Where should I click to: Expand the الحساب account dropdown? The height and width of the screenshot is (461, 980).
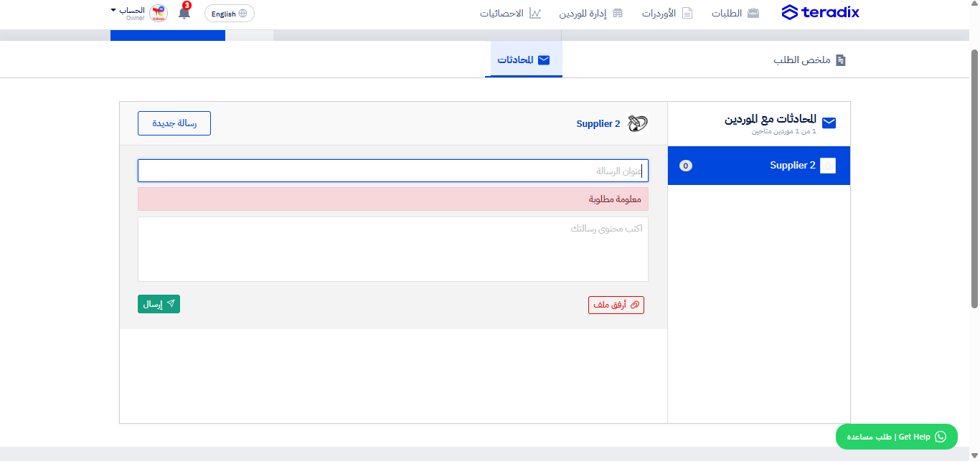[x=128, y=12]
